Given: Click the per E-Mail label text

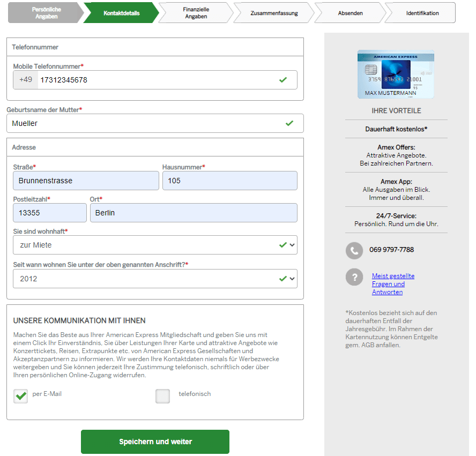Looking at the screenshot, I should pos(47,394).
